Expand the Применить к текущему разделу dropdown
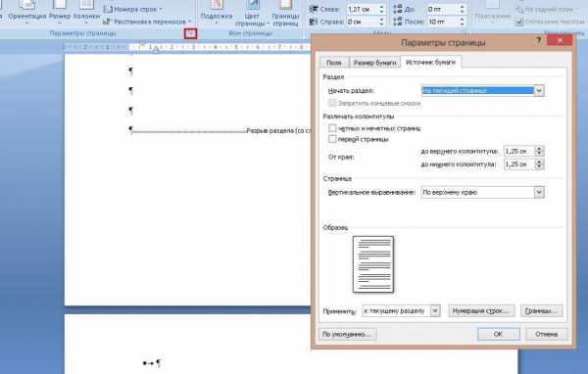Viewport: 588px width, 374px height. [x=435, y=310]
